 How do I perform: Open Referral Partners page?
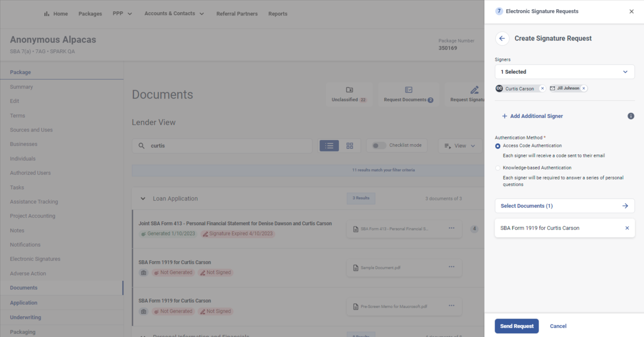click(x=237, y=14)
